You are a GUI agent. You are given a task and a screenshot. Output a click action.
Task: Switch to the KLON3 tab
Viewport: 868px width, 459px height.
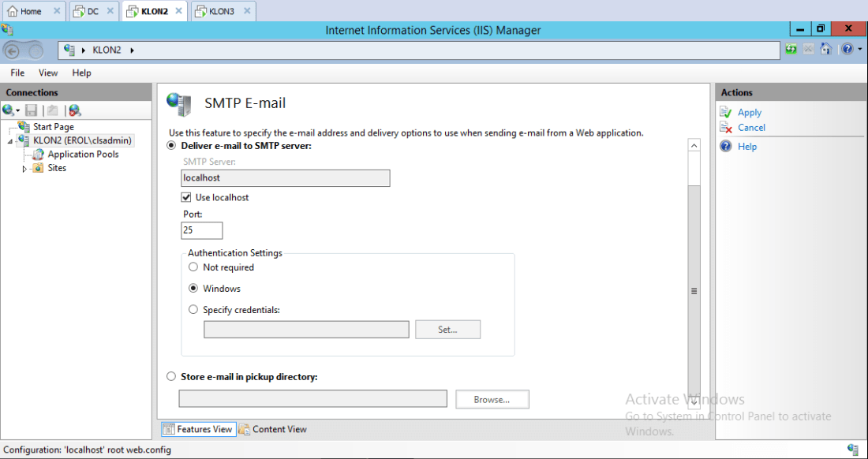click(221, 11)
